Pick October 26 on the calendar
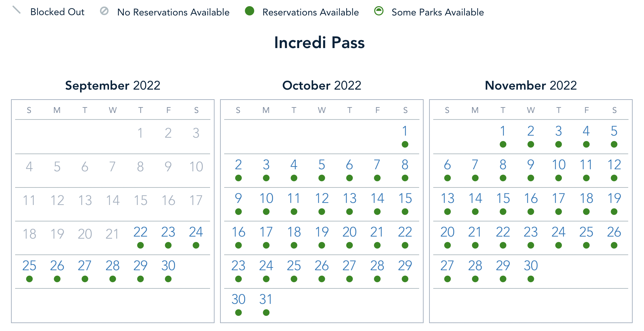Viewport: 644px width, 331px height. (321, 266)
